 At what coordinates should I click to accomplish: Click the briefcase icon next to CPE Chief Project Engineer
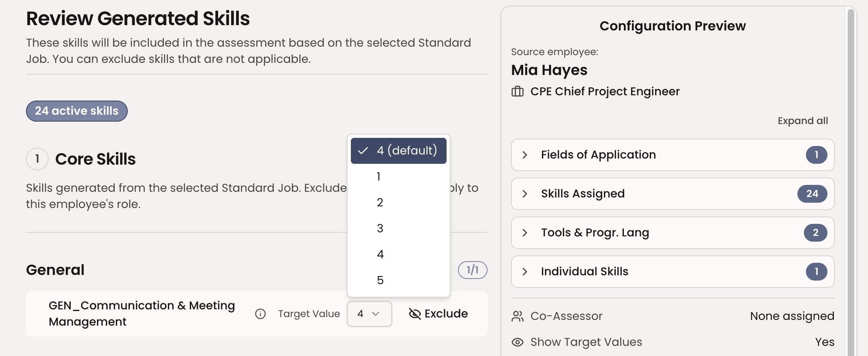coord(518,92)
